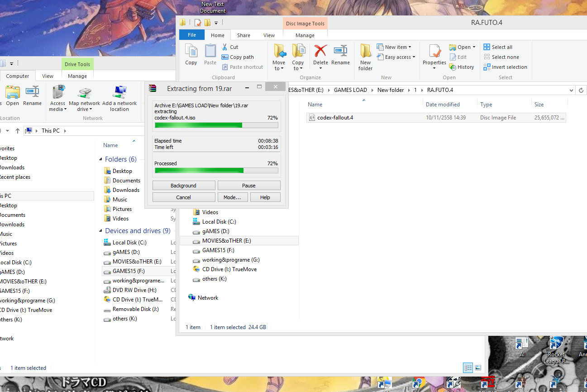587x392 pixels.
Task: Click the red X Delete icon
Action: [320, 51]
